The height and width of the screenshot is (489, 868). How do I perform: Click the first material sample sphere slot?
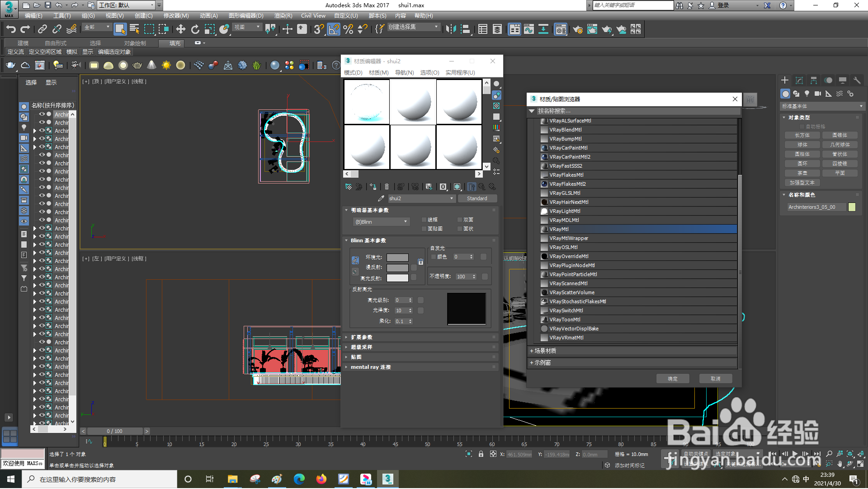[x=367, y=102]
